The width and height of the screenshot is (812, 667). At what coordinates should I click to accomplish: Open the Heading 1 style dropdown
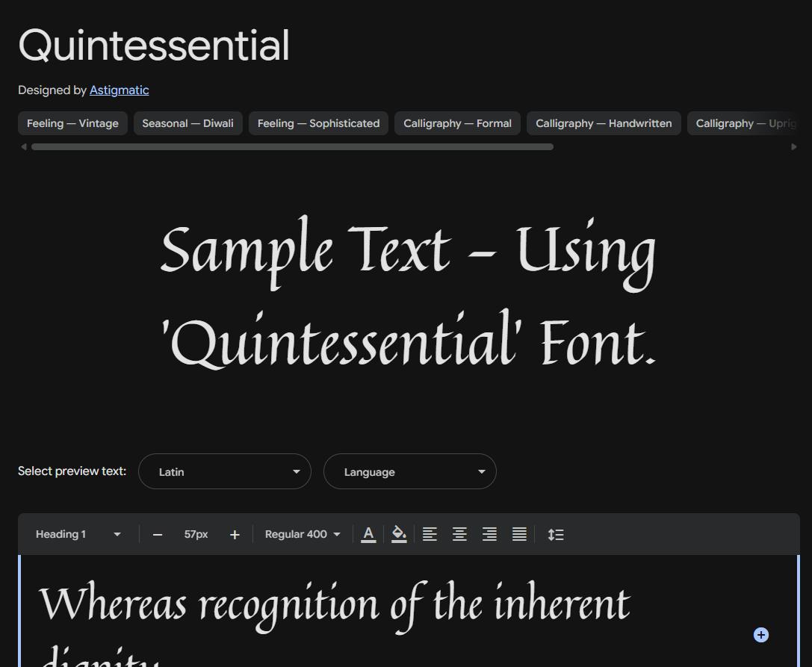click(78, 535)
